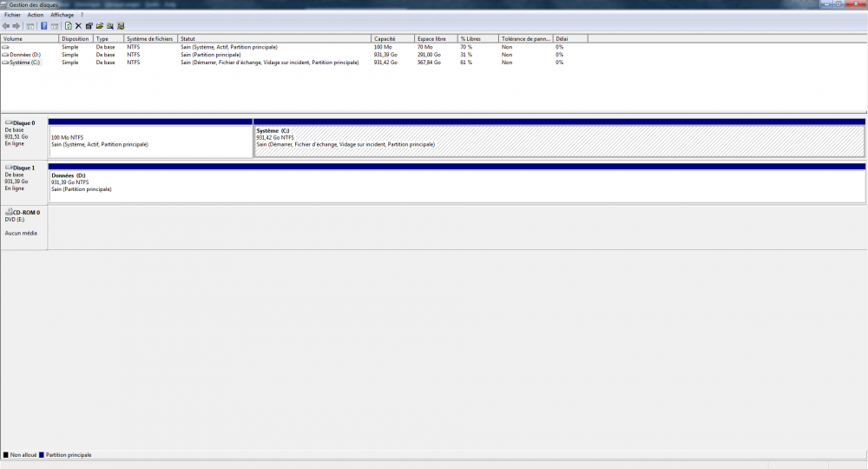868x469 pixels.
Task: Sort by Système de fichiers column
Action: (150, 39)
